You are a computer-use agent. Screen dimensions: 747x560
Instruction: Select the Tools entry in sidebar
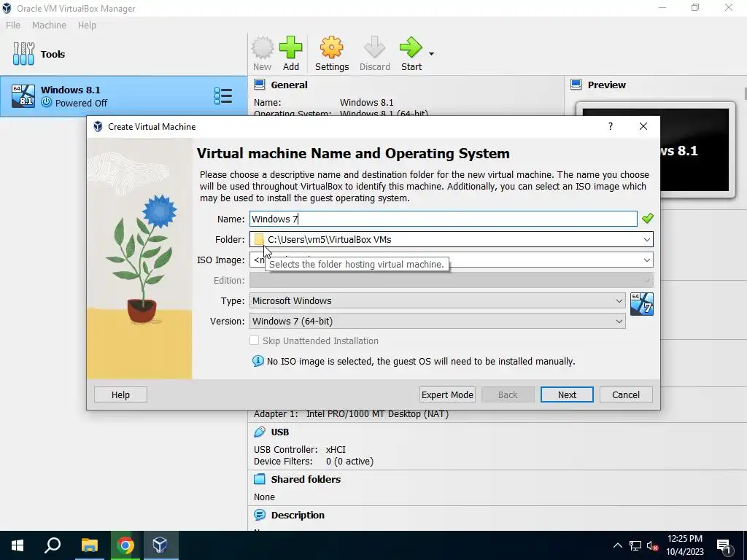(x=123, y=54)
